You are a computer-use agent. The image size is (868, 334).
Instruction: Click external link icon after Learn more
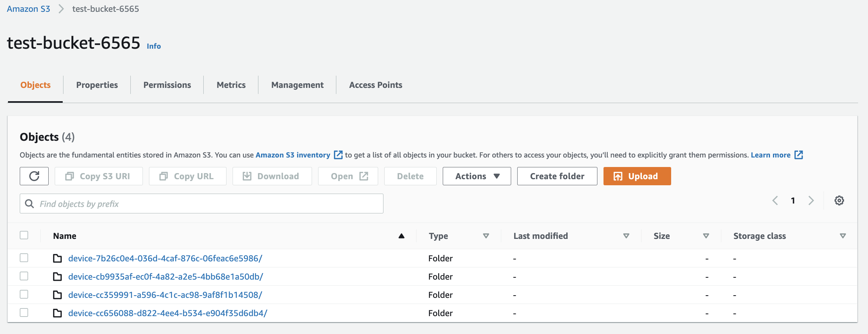click(x=799, y=155)
